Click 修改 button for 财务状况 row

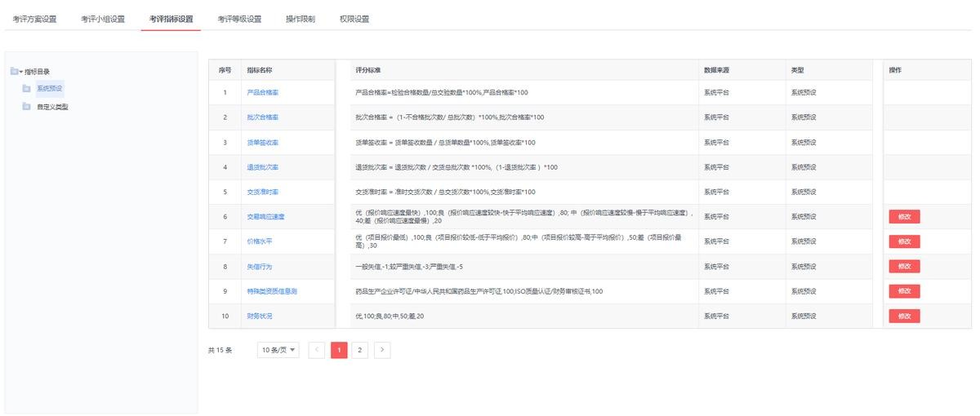(x=904, y=316)
